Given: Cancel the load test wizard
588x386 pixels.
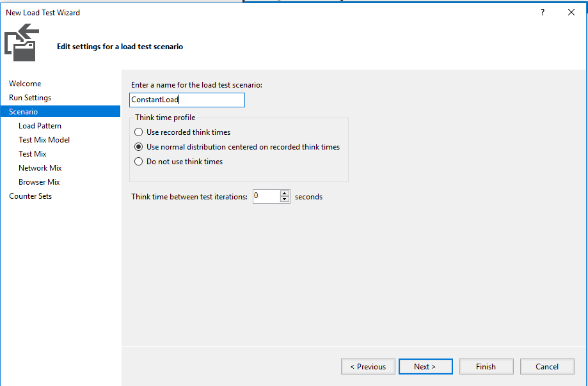Looking at the screenshot, I should 546,366.
